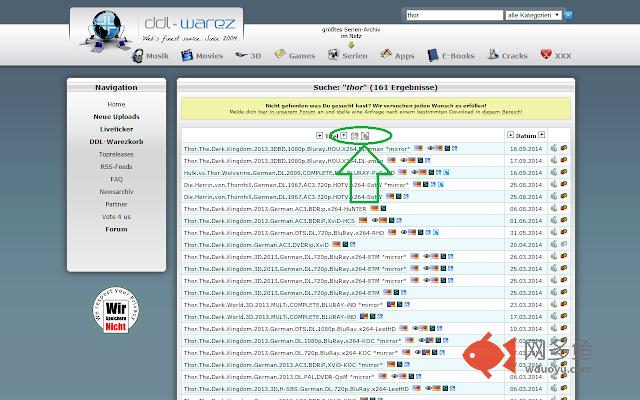
Task: Sort Titel descending with left arrow
Action: [x=319, y=136]
